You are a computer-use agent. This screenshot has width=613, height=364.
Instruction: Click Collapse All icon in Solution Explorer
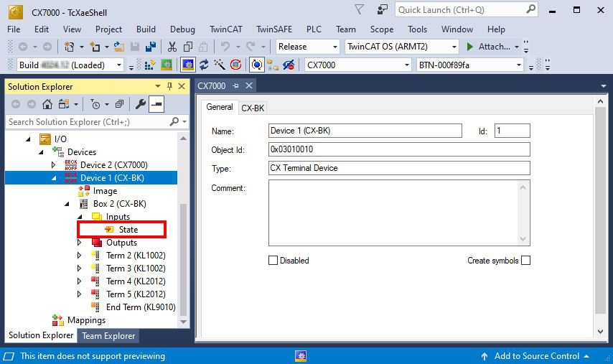119,104
